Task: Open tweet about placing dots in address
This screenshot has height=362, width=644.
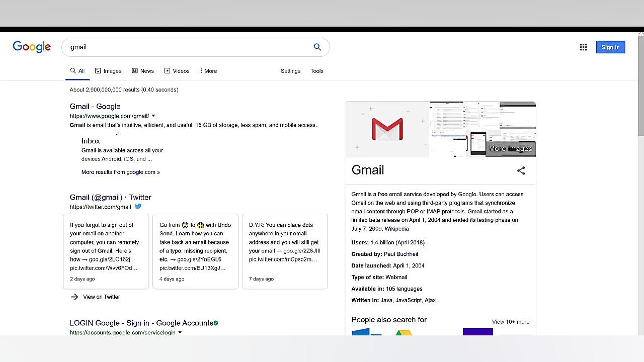Action: [x=285, y=251]
